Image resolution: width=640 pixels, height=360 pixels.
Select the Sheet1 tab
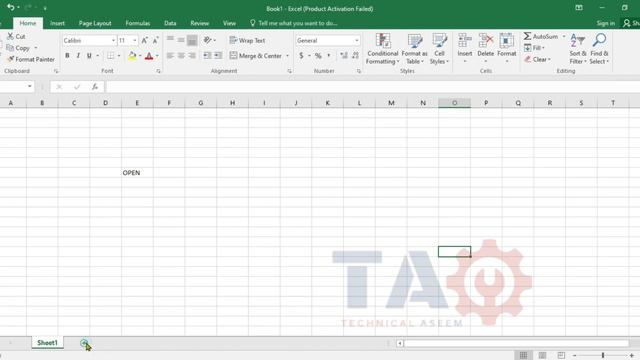[x=47, y=343]
